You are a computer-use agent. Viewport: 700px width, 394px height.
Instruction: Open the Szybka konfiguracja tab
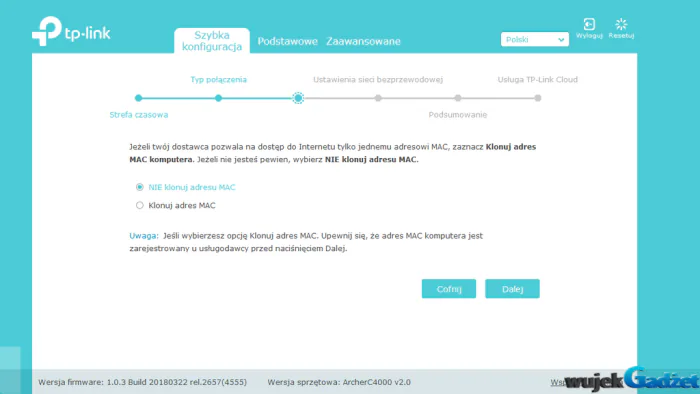click(212, 41)
